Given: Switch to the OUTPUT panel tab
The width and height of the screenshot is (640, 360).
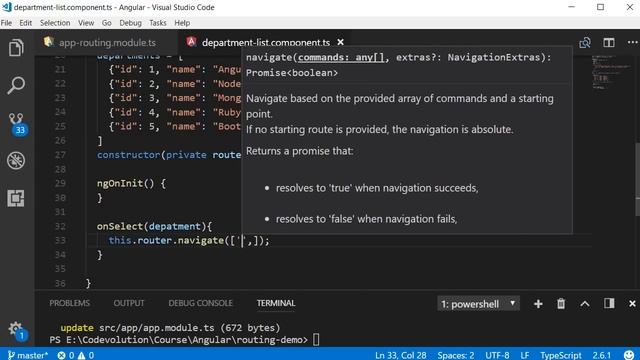Looking at the screenshot, I should coord(129,303).
